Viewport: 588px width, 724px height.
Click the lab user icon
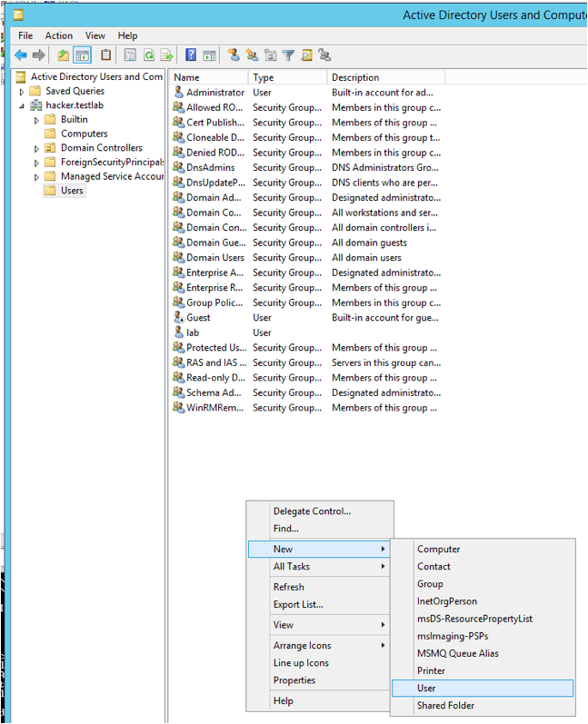[179, 332]
